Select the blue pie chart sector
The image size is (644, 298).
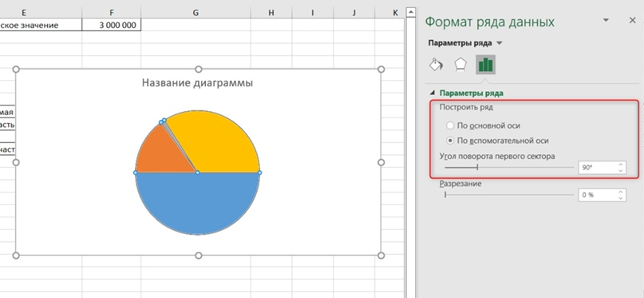tap(198, 204)
